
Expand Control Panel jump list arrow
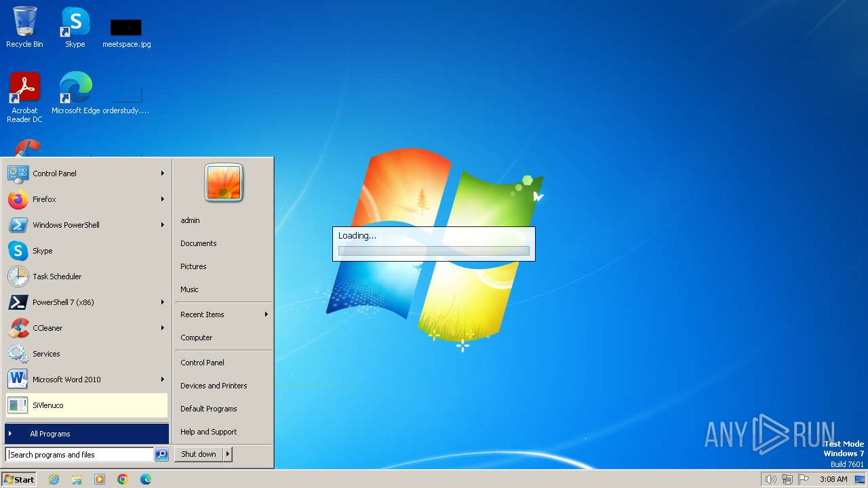(x=163, y=174)
